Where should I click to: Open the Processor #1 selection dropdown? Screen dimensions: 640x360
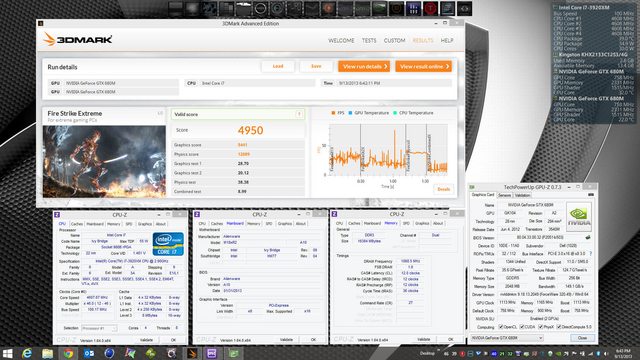point(99,328)
